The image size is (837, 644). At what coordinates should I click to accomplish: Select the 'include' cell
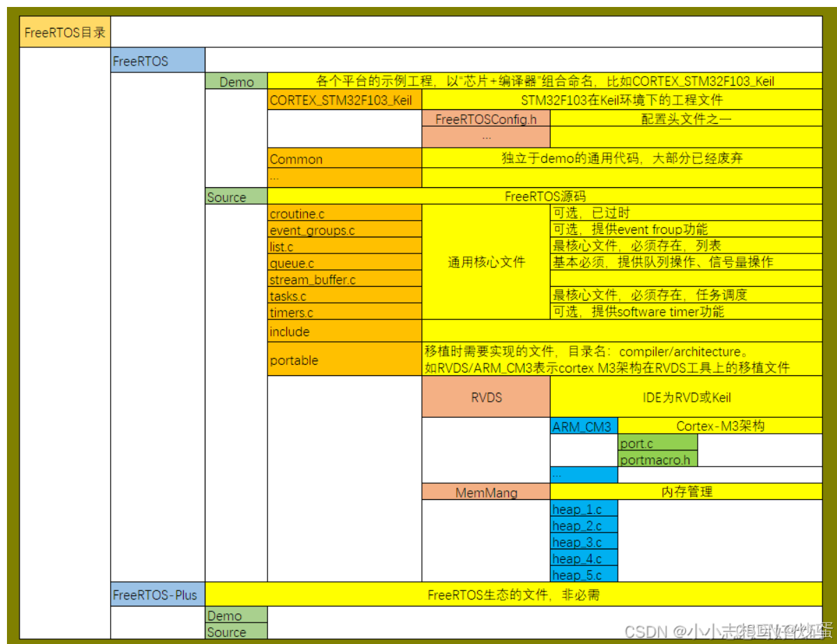[345, 331]
